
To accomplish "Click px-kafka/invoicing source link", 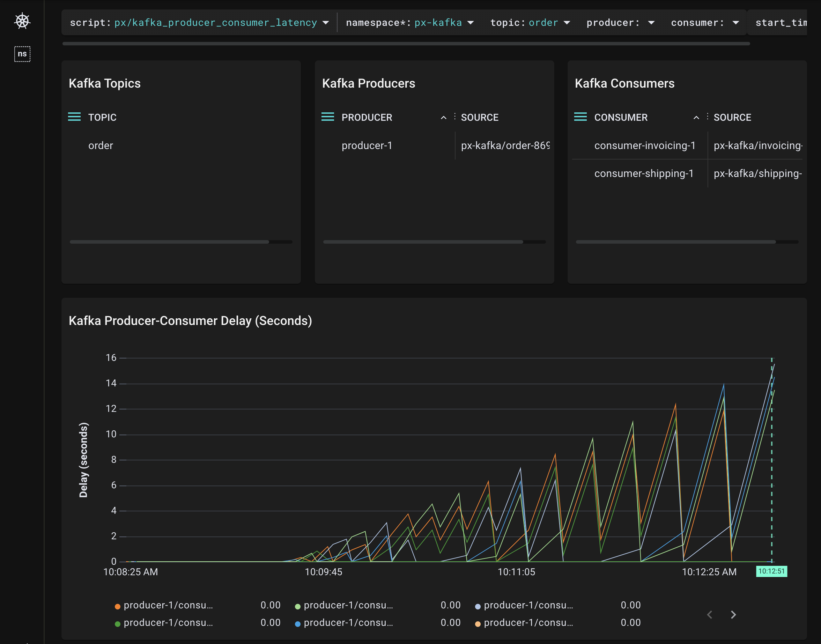I will tap(757, 146).
